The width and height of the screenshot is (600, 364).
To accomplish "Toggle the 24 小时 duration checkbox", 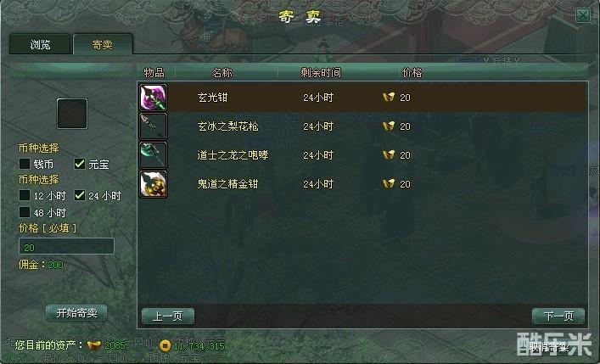I will pos(80,195).
